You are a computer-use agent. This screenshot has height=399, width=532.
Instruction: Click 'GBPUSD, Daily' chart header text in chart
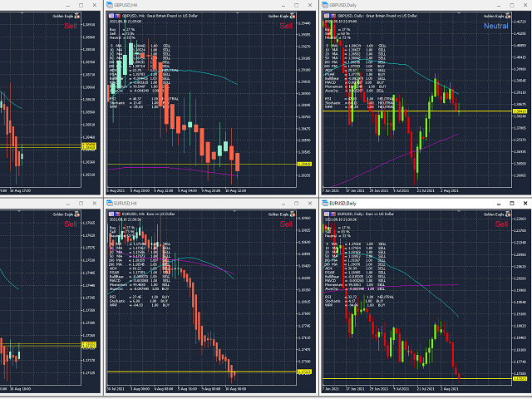click(350, 16)
